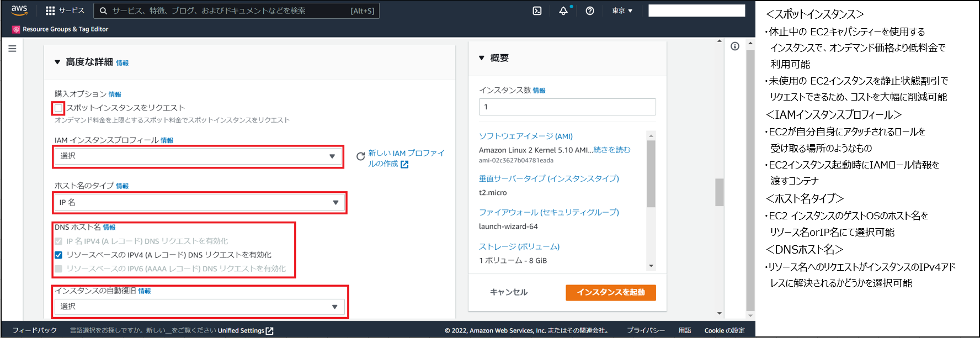Viewport: 980px width, 358px height.
Task: Toggle resource-based IPv6 (AAAA record) DNS checkbox
Action: point(58,268)
